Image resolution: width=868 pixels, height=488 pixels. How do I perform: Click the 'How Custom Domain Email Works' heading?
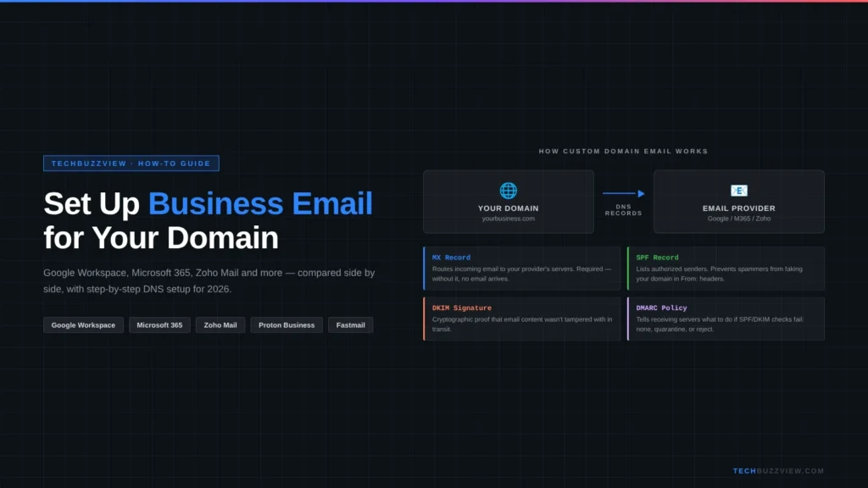point(623,151)
